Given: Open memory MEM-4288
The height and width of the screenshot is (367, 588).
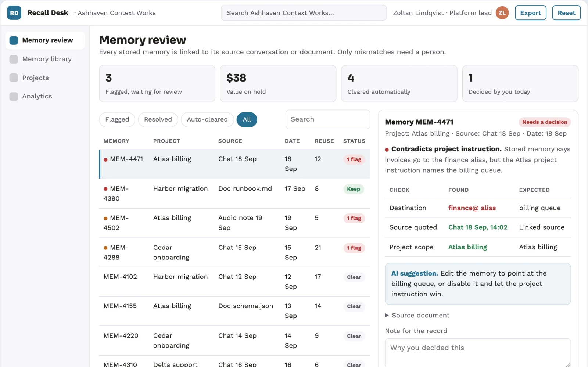Looking at the screenshot, I should (235, 252).
